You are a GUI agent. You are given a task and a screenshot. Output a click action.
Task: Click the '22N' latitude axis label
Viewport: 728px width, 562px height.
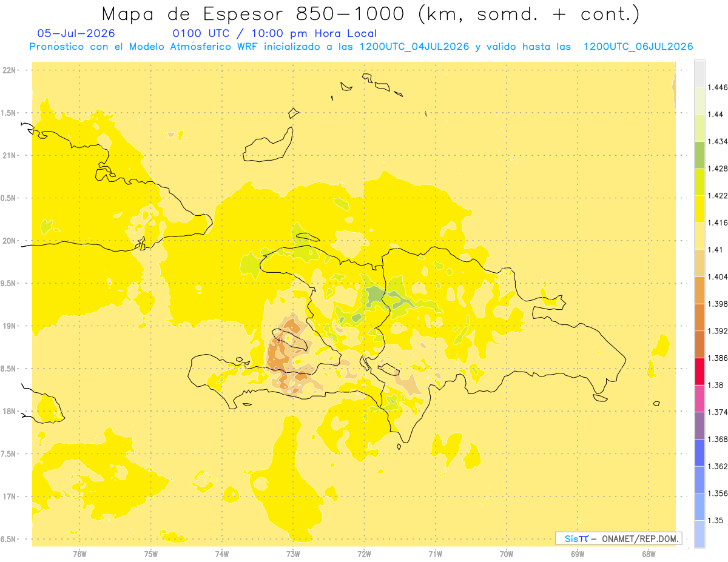(x=9, y=70)
